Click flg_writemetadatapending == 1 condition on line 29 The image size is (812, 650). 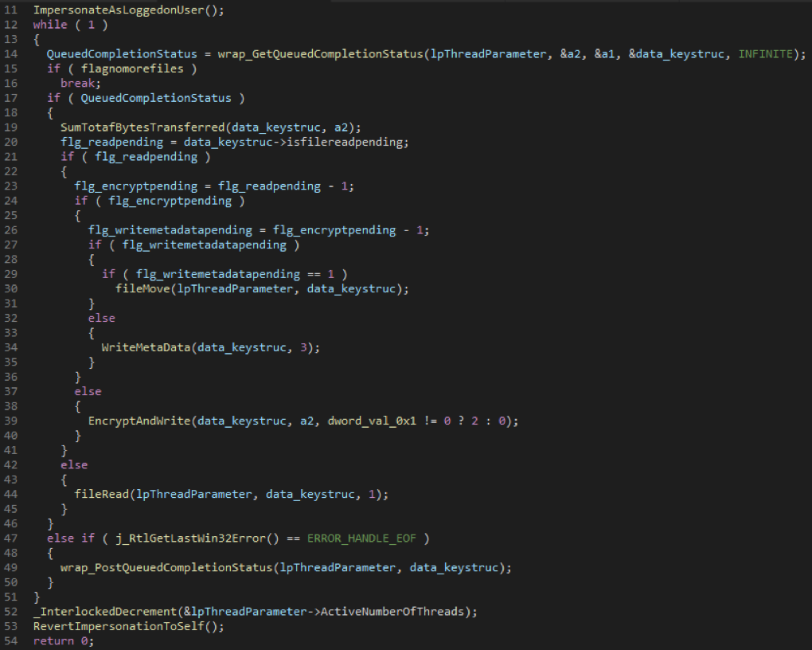(x=235, y=274)
